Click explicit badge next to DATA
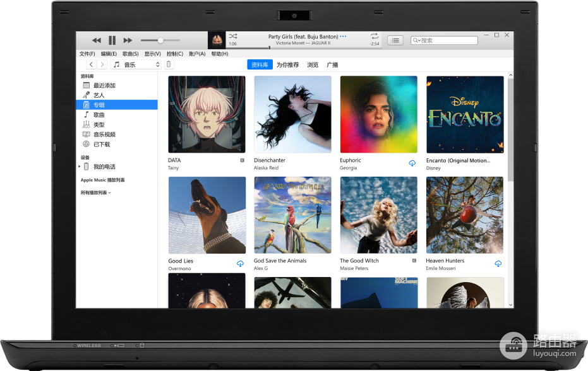The image size is (588, 371). tap(243, 160)
